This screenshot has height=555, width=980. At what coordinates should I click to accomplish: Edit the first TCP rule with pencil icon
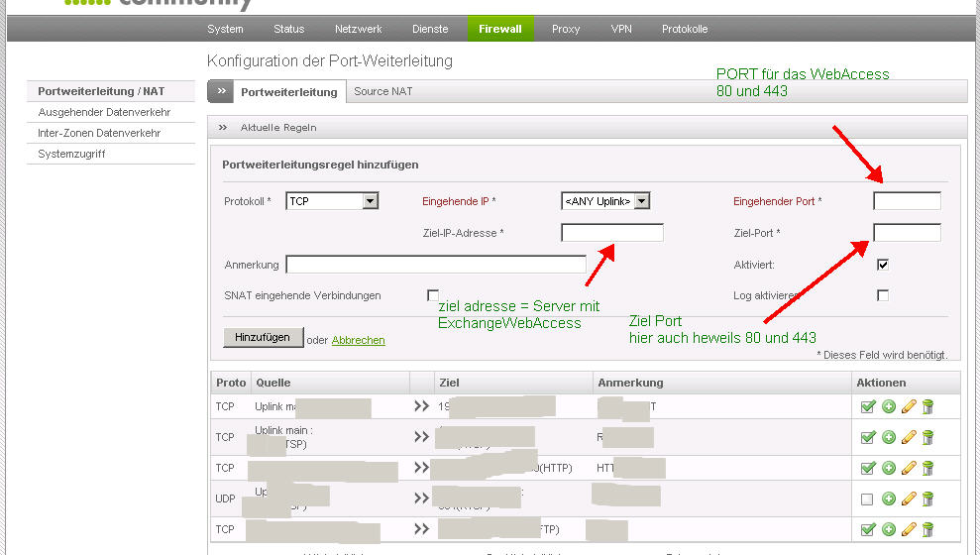click(909, 406)
